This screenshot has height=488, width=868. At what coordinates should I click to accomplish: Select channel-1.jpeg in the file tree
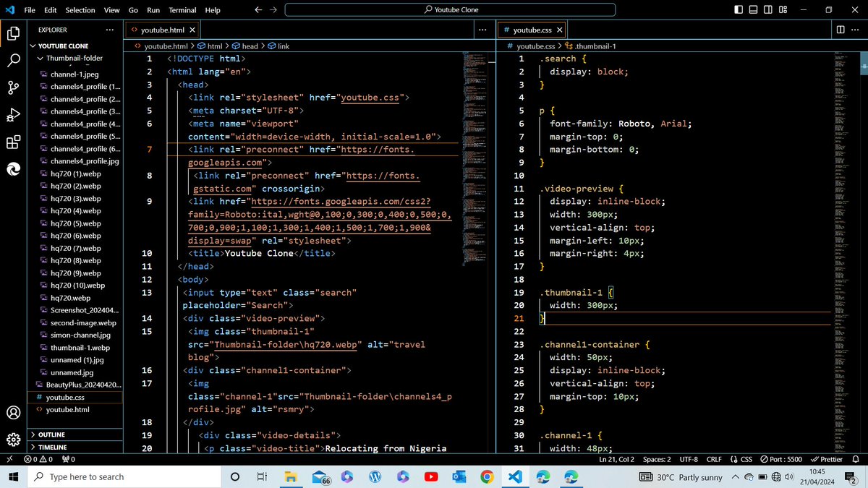75,74
